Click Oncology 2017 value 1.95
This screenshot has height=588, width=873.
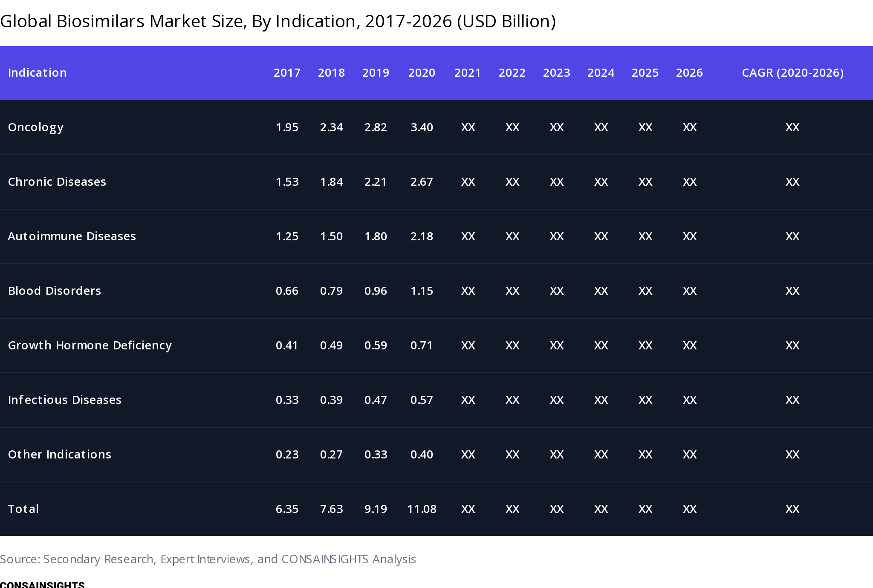click(x=287, y=127)
